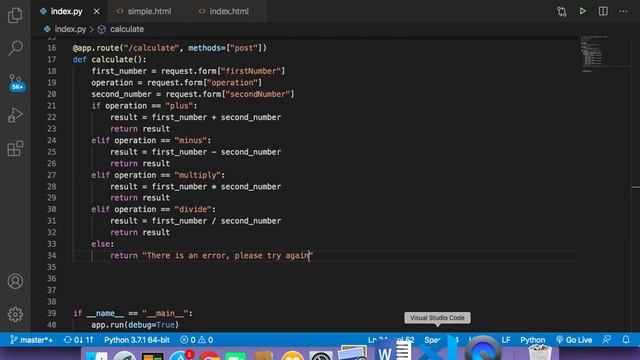Close the index.py tab
The image size is (640, 360).
(x=96, y=11)
